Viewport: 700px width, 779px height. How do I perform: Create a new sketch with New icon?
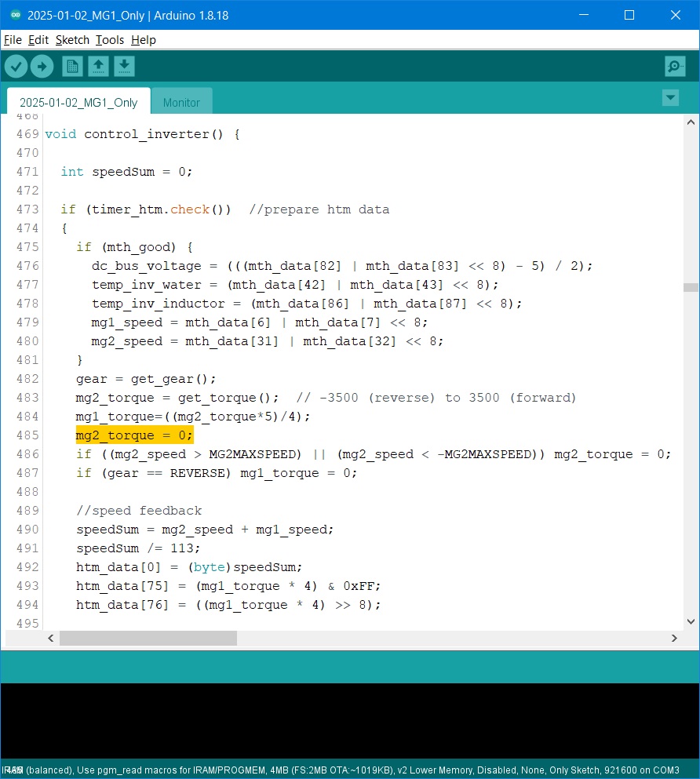[x=72, y=67]
